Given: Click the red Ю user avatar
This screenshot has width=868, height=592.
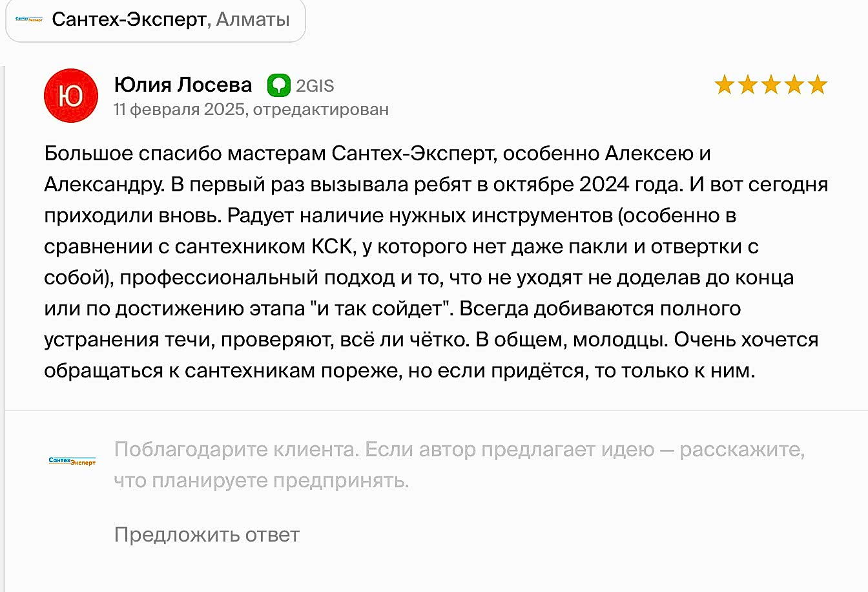Looking at the screenshot, I should [71, 96].
